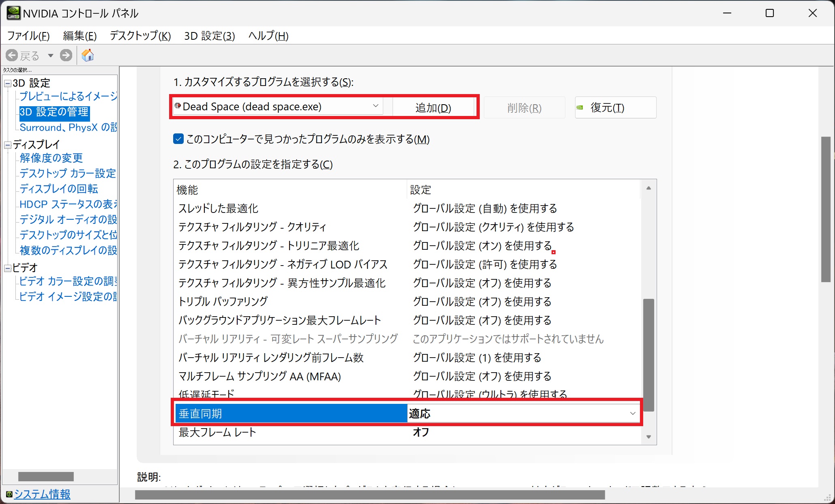Click the Dead Space program icon

coord(178,106)
